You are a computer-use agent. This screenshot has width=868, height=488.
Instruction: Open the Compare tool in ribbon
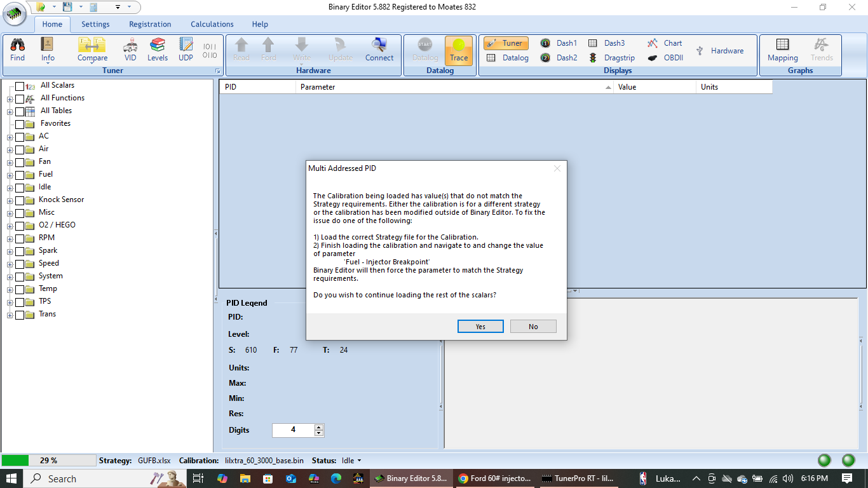(x=92, y=50)
